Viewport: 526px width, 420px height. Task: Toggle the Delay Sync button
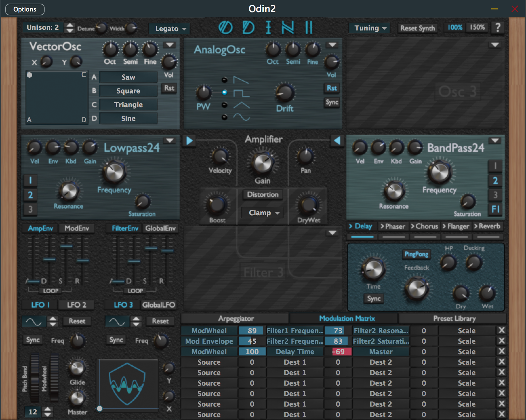tap(374, 298)
